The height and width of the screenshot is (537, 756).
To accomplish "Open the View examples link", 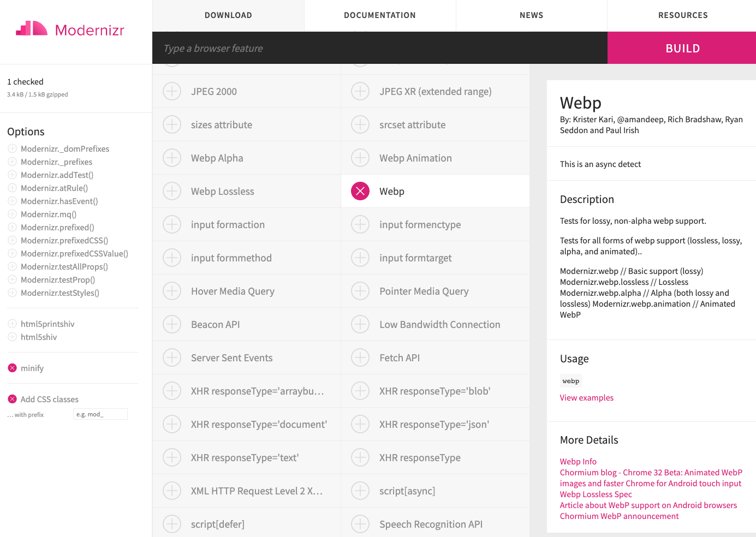I will 586,397.
